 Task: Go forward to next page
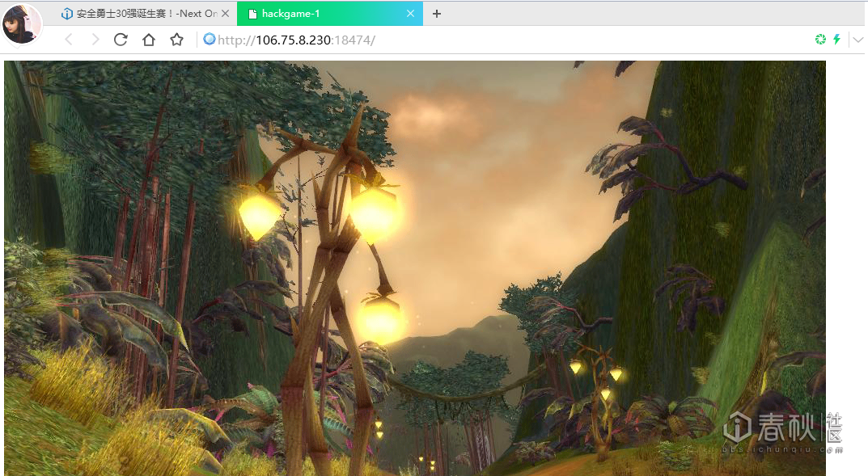click(x=95, y=40)
